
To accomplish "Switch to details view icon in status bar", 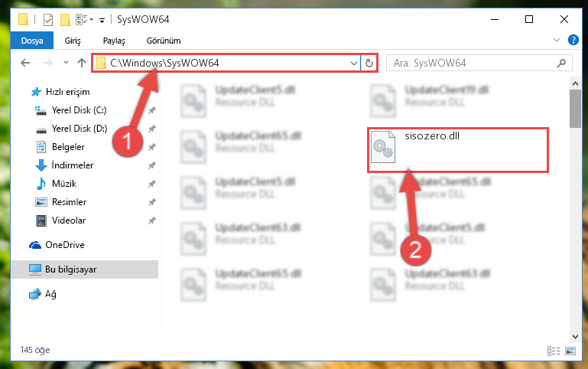I will [553, 351].
